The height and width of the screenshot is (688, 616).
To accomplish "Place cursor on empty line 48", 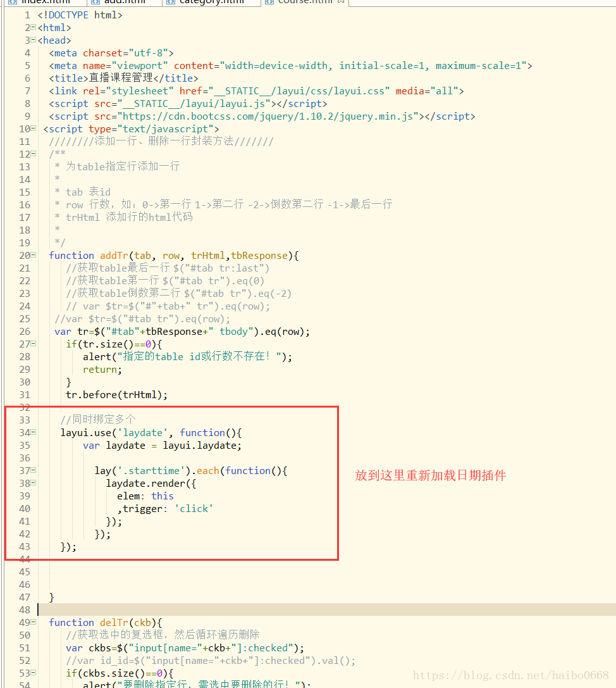I will coord(326,610).
